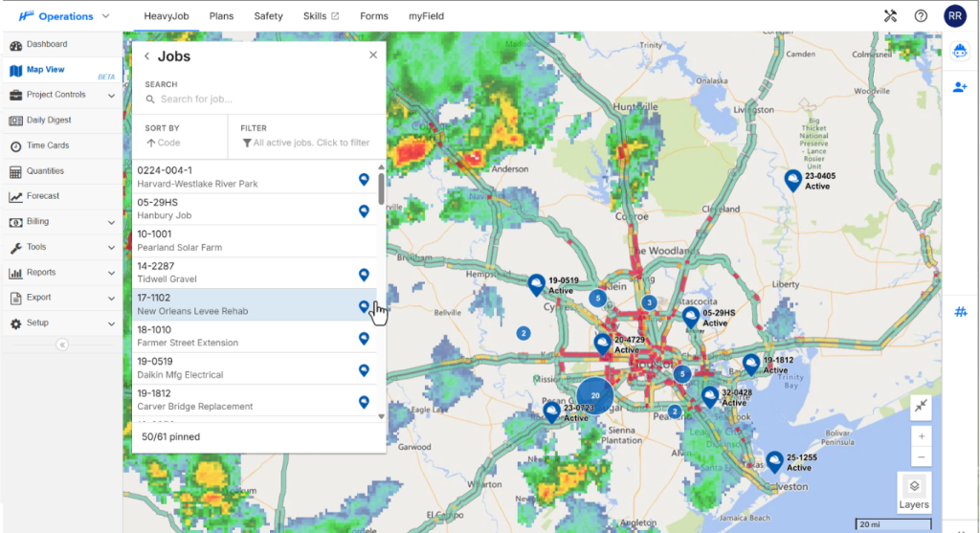Viewport: 980px width, 533px height.
Task: Open the help question mark icon
Action: [921, 16]
